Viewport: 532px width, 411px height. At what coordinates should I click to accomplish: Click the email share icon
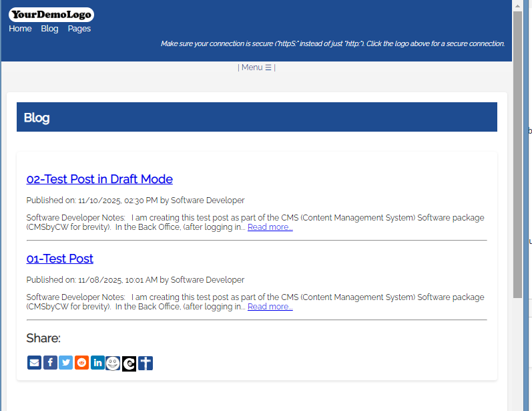pyautogui.click(x=34, y=363)
